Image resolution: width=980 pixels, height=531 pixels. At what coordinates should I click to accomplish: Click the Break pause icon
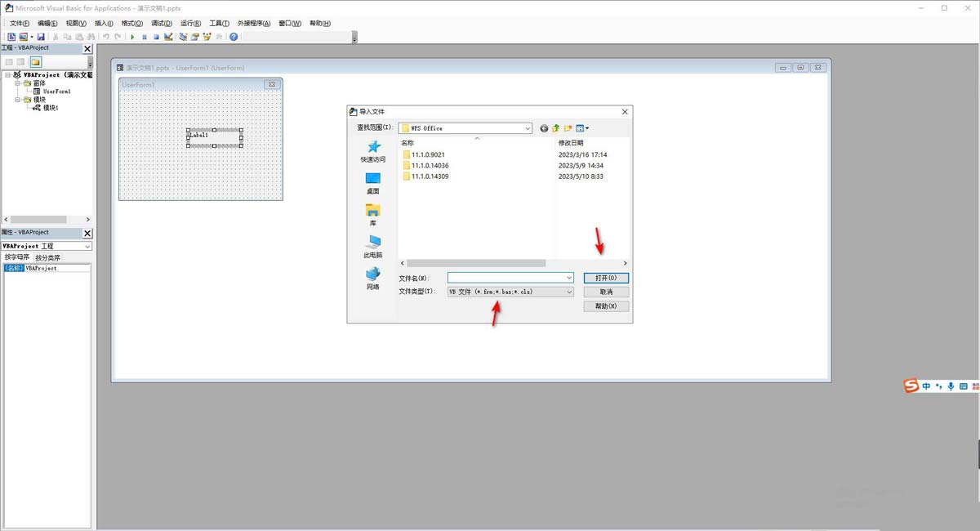tap(145, 37)
